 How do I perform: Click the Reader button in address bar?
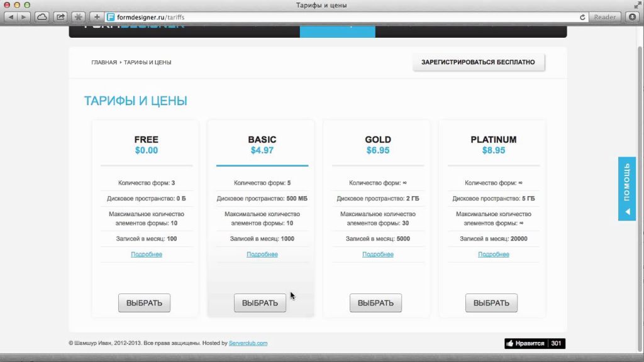tap(604, 17)
